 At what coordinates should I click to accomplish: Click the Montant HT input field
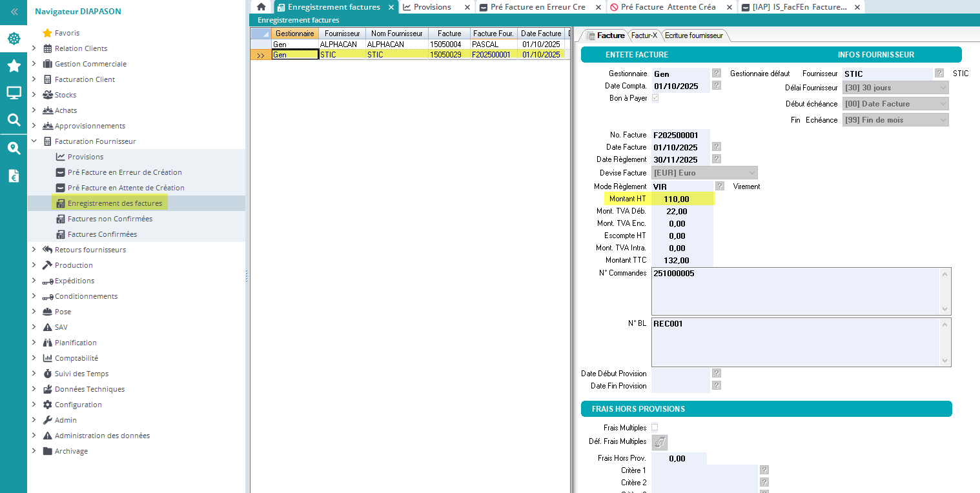[x=681, y=199]
